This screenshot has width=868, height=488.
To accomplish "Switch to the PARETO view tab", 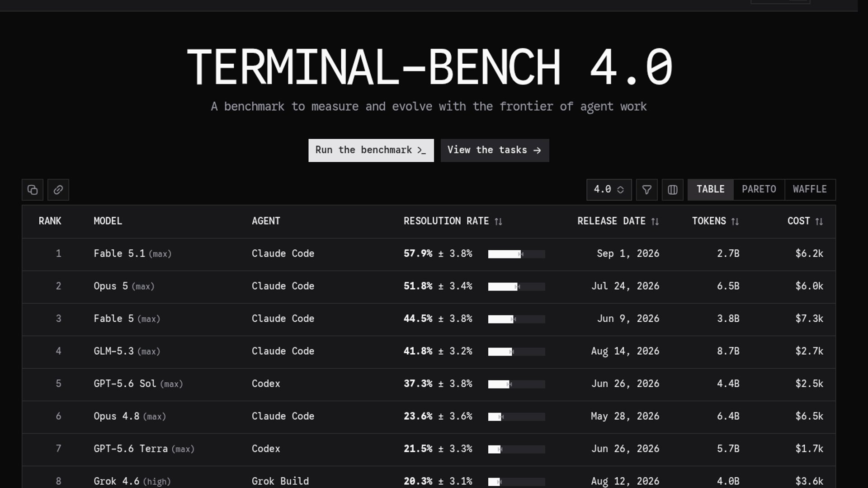I will 759,190.
